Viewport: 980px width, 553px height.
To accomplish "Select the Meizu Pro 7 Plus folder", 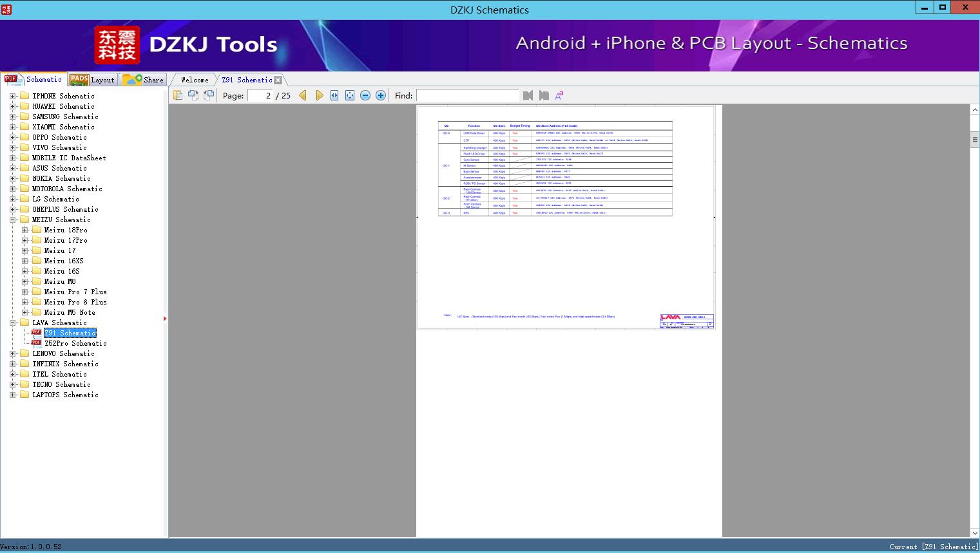I will [75, 292].
